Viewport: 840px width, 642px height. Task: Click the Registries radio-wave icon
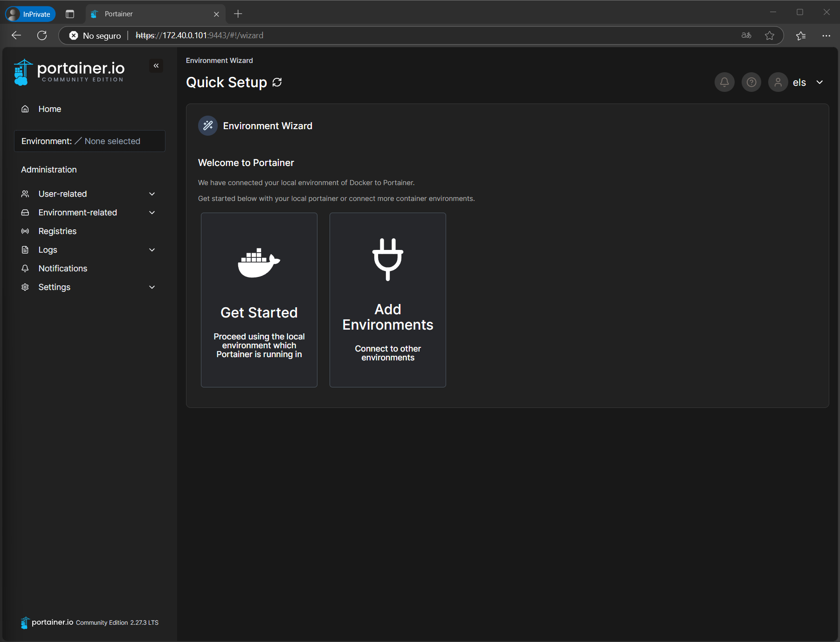point(25,231)
